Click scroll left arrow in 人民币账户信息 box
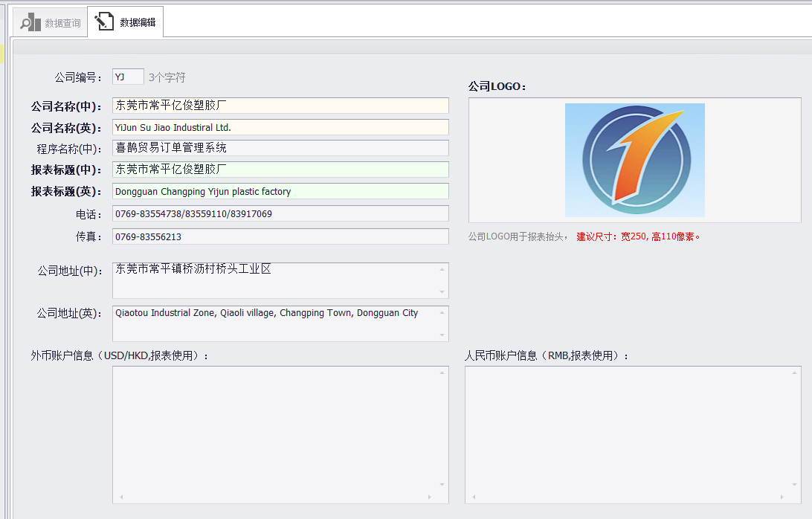The width and height of the screenshot is (812, 519). tap(474, 497)
